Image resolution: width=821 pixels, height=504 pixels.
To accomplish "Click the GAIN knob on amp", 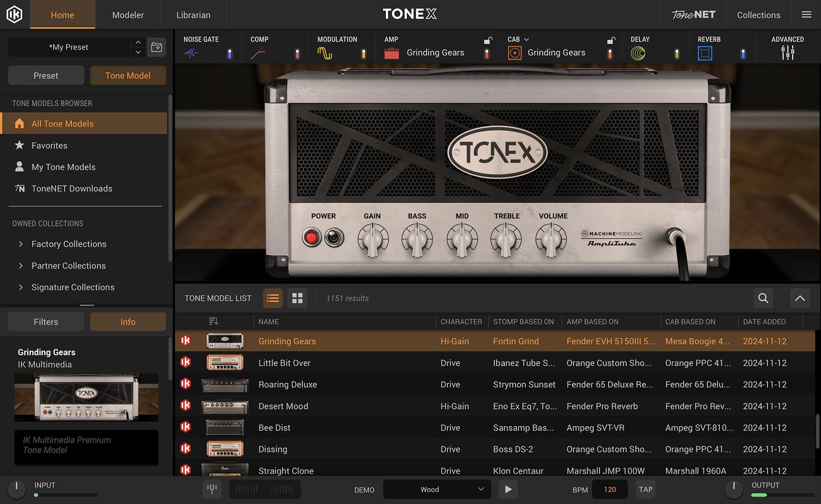I will coord(373,239).
